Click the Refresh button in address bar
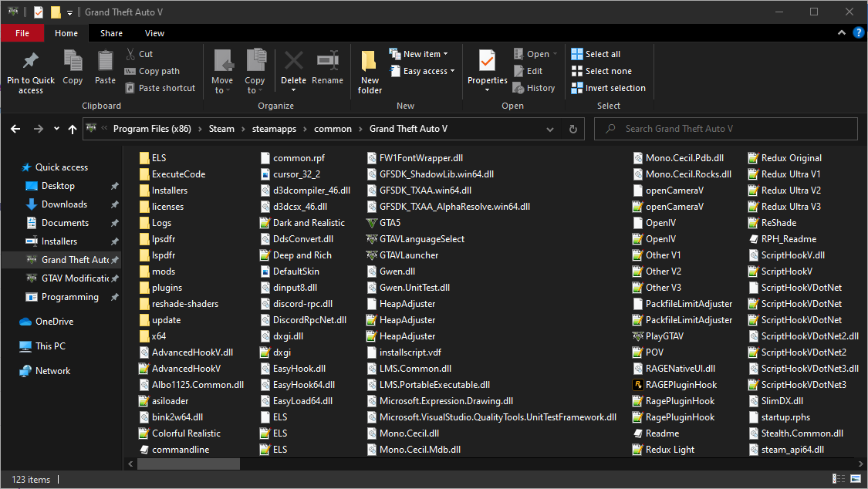 (572, 129)
